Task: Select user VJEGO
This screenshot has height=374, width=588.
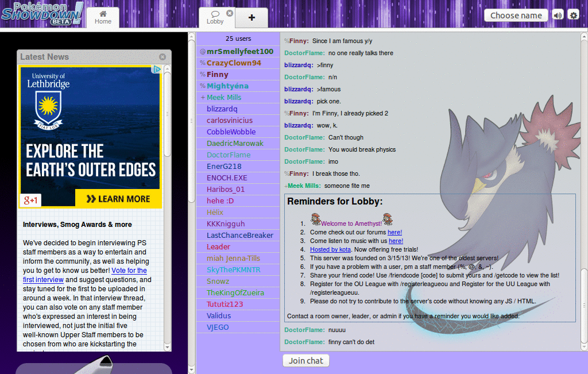Action: point(238,327)
